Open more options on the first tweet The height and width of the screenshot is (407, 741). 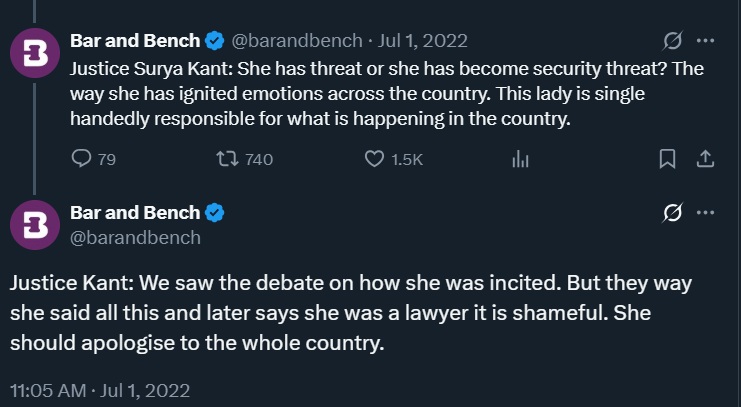click(705, 41)
